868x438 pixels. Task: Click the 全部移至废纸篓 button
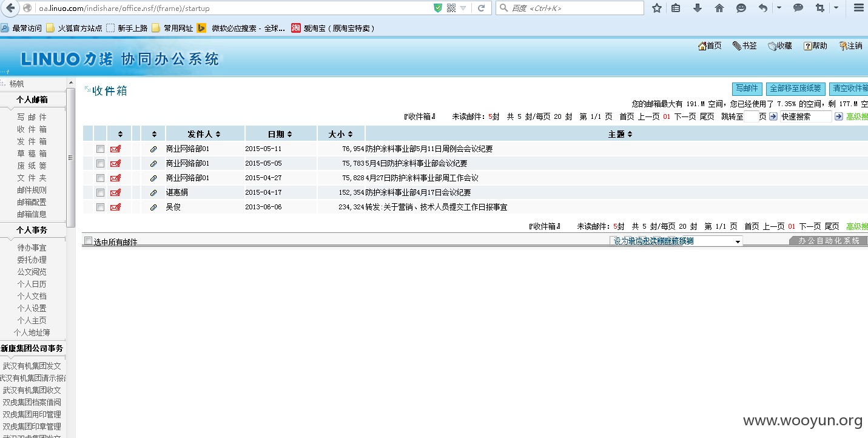point(795,89)
